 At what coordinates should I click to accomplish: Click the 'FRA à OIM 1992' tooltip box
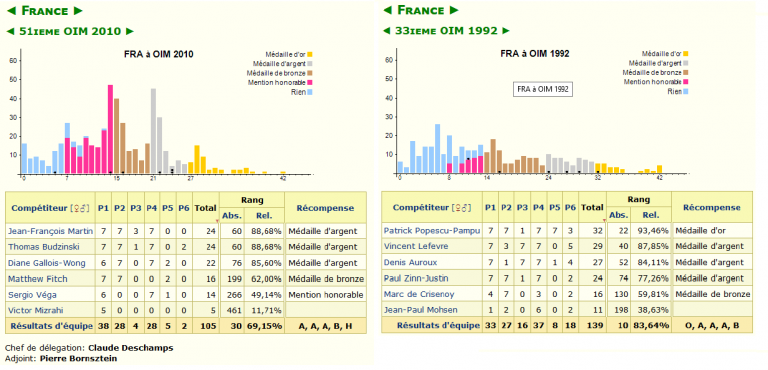(x=543, y=90)
